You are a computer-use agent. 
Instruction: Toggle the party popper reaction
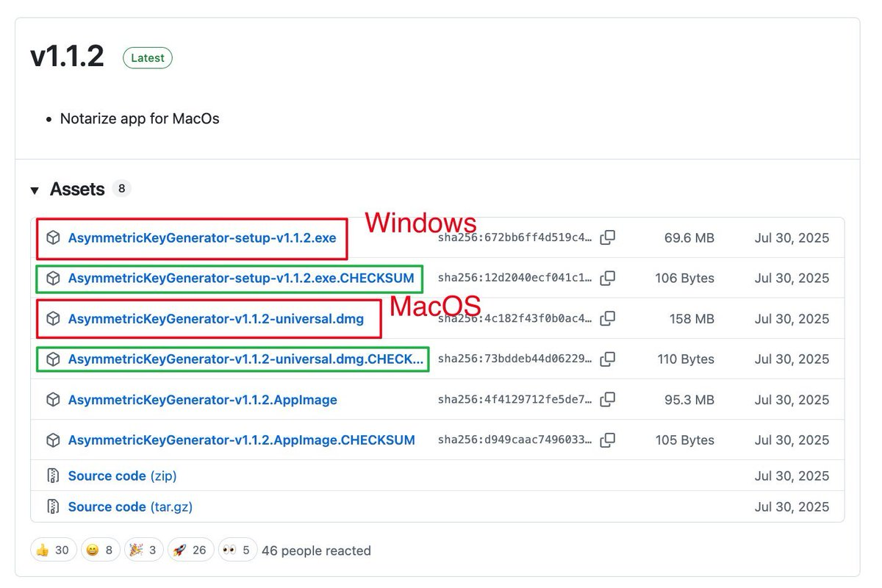143,550
